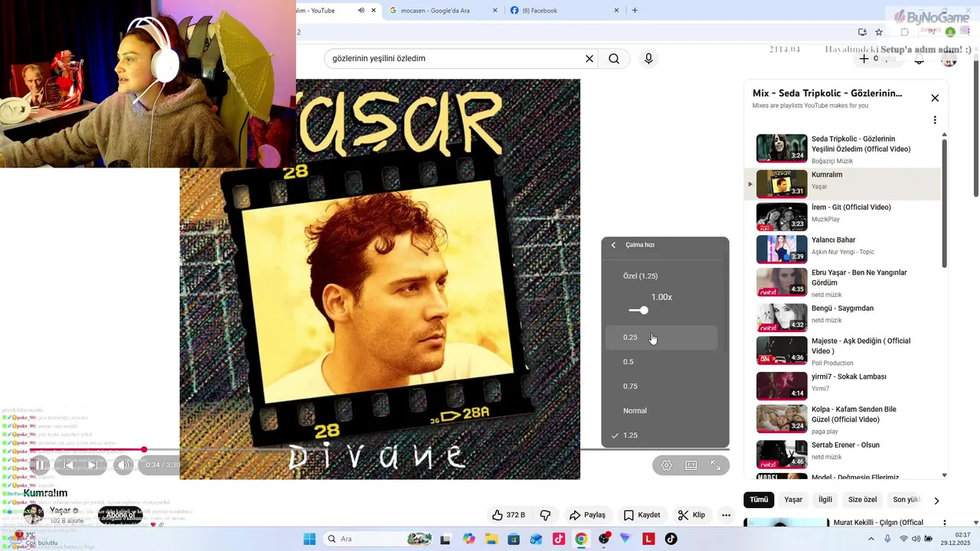Run the search with the magnifier button
Viewport: 980px width, 551px height.
tap(614, 59)
